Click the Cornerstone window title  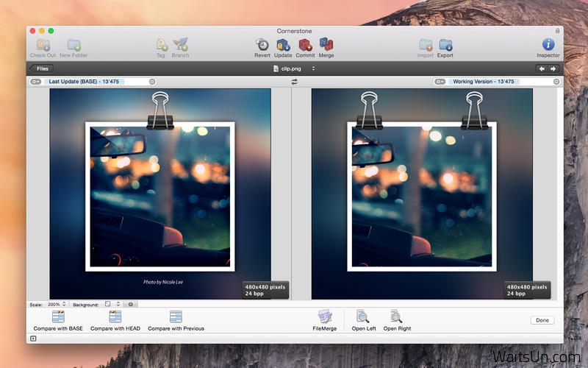point(295,31)
